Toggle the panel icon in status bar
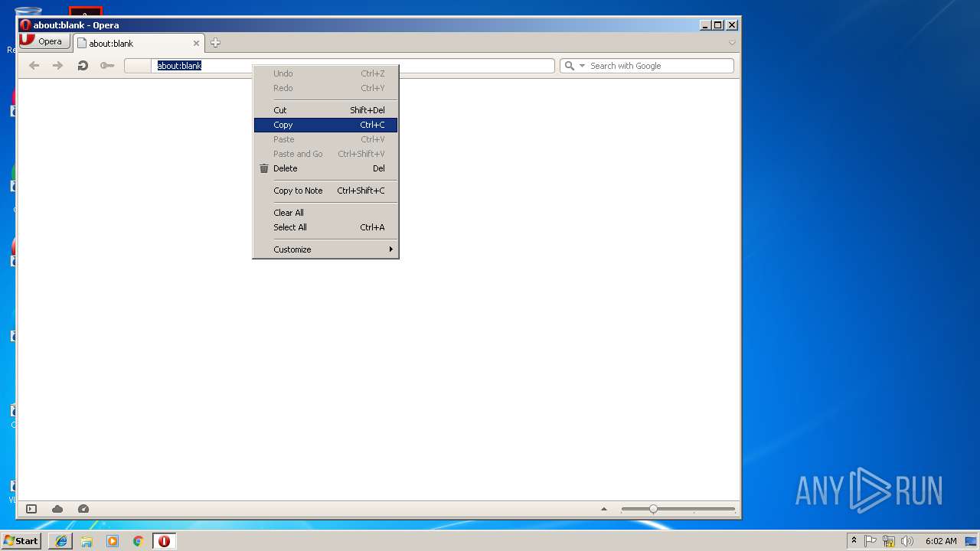This screenshot has width=980, height=551. (31, 509)
